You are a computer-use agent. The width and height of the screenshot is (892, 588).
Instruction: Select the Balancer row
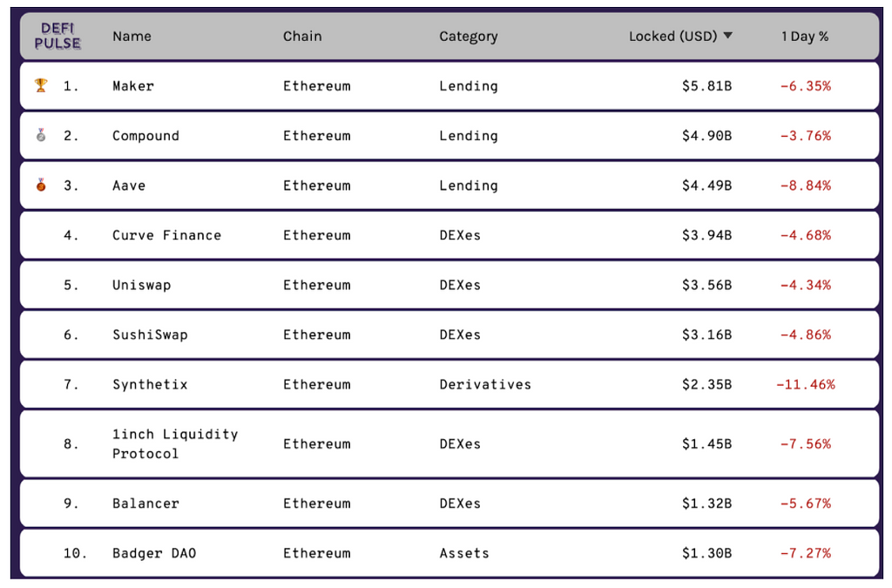pyautogui.click(x=145, y=504)
